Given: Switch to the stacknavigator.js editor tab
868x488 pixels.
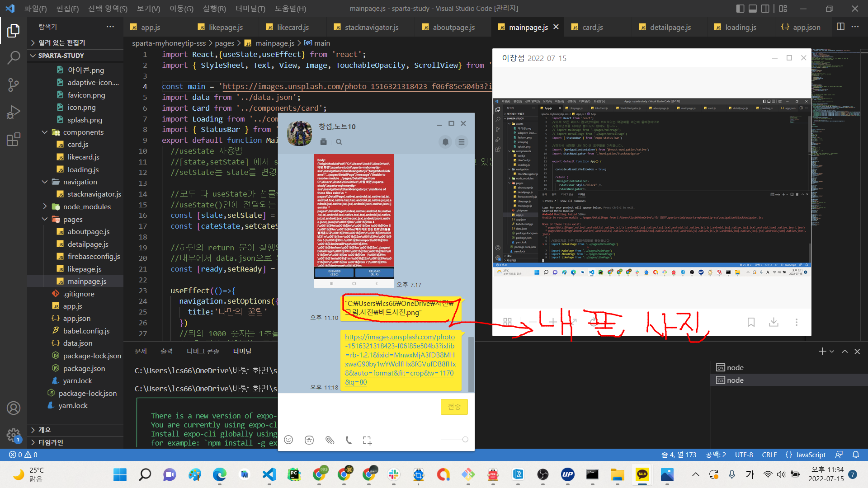Looking at the screenshot, I should click(371, 27).
